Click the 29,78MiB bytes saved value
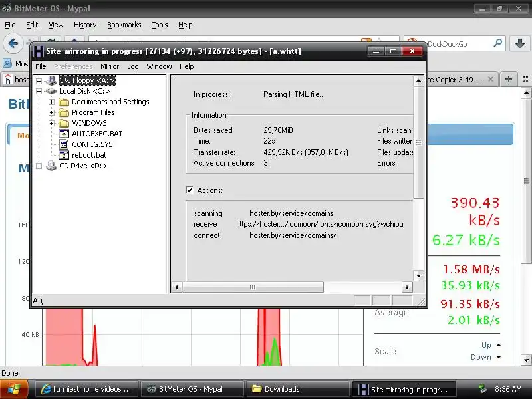The height and width of the screenshot is (399, 532). [x=278, y=130]
